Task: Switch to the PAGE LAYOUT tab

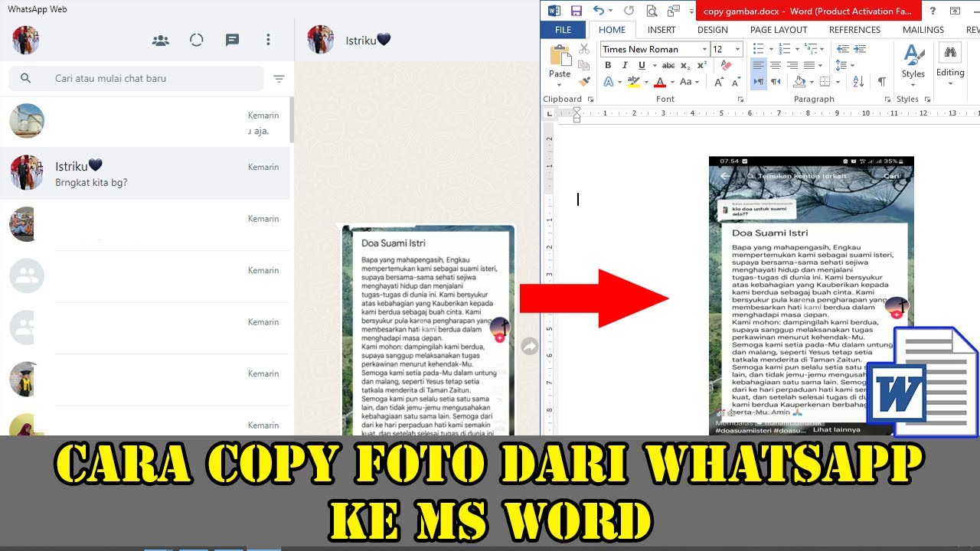Action: coord(779,30)
